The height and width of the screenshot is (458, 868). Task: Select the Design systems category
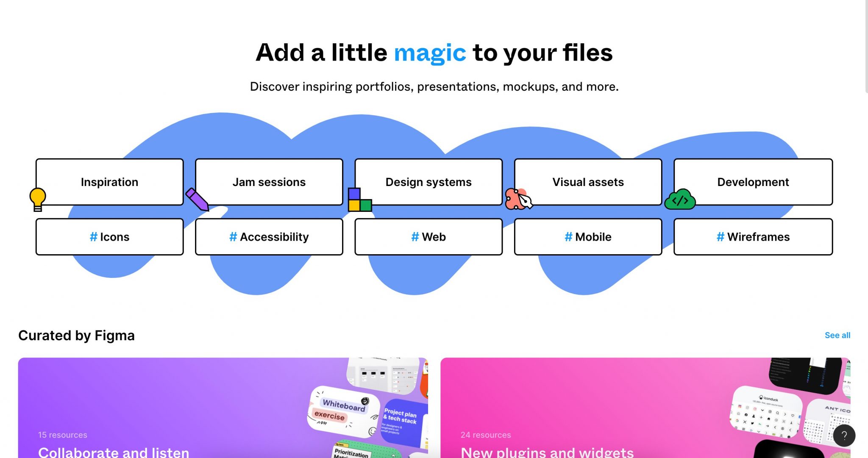(x=428, y=181)
